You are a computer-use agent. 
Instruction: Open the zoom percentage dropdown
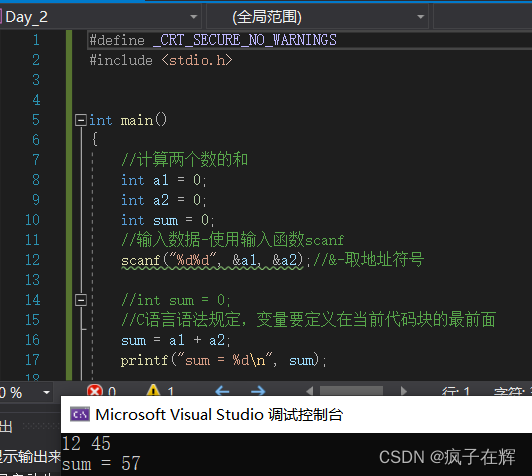point(46,393)
